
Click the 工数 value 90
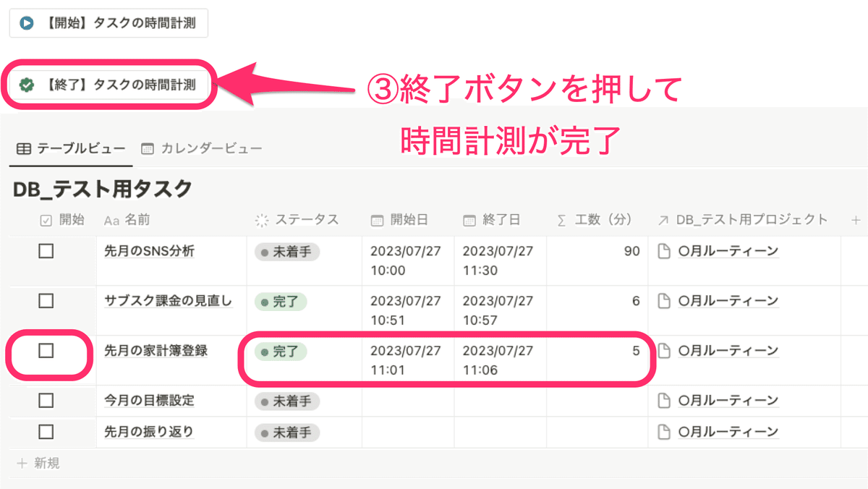coord(632,252)
